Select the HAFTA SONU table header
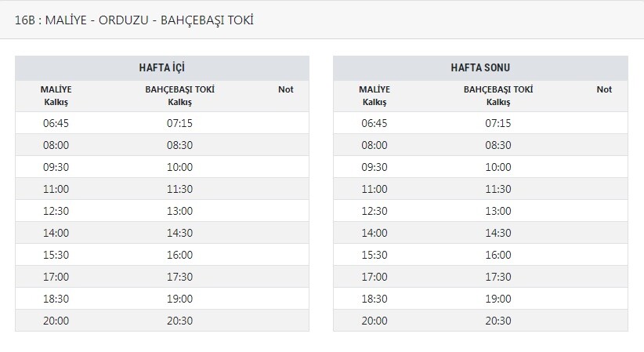This screenshot has width=644, height=352. [x=480, y=68]
